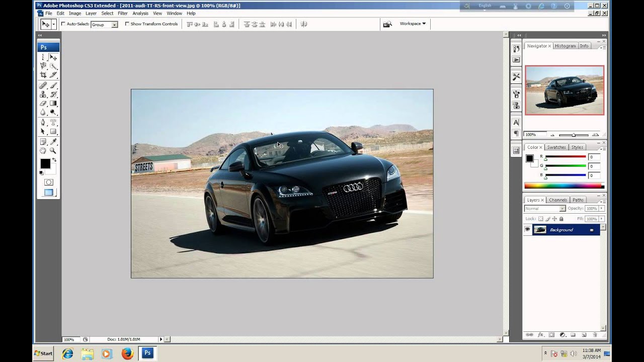Open the Character panel icon

tap(516, 122)
